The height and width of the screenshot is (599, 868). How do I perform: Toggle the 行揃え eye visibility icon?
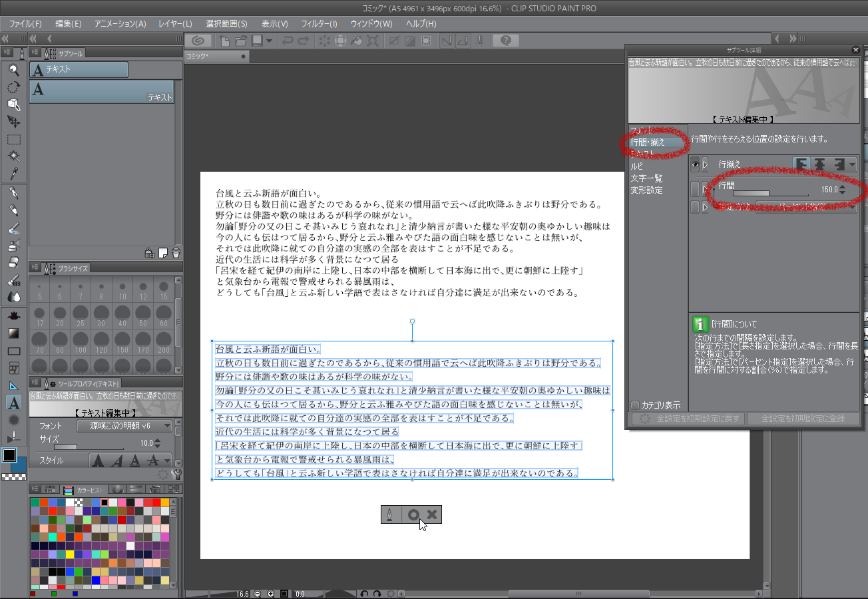click(x=695, y=164)
